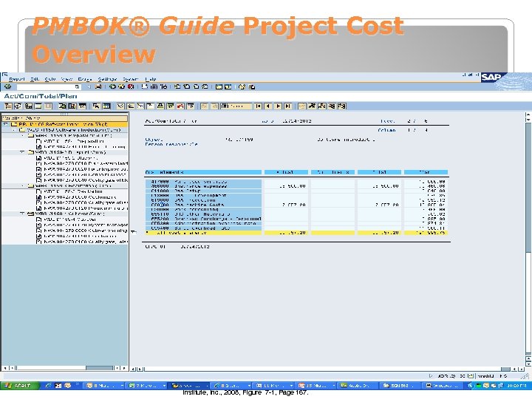Click the Cost elements column header
This screenshot has height=399, width=532.
coord(203,172)
